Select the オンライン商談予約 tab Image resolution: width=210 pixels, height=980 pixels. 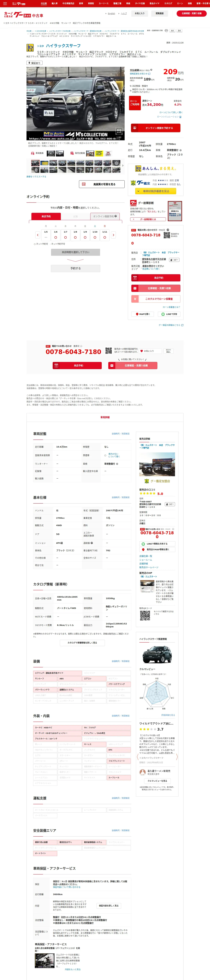click(105, 216)
